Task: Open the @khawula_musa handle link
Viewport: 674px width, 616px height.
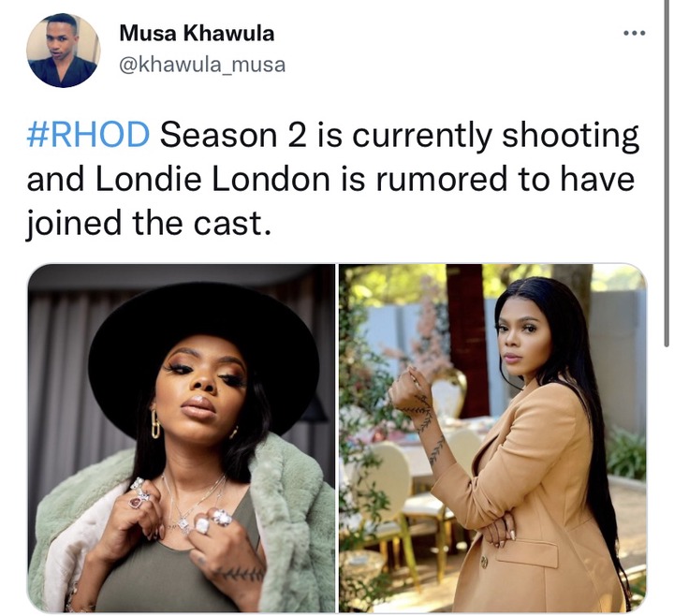Action: click(x=202, y=65)
